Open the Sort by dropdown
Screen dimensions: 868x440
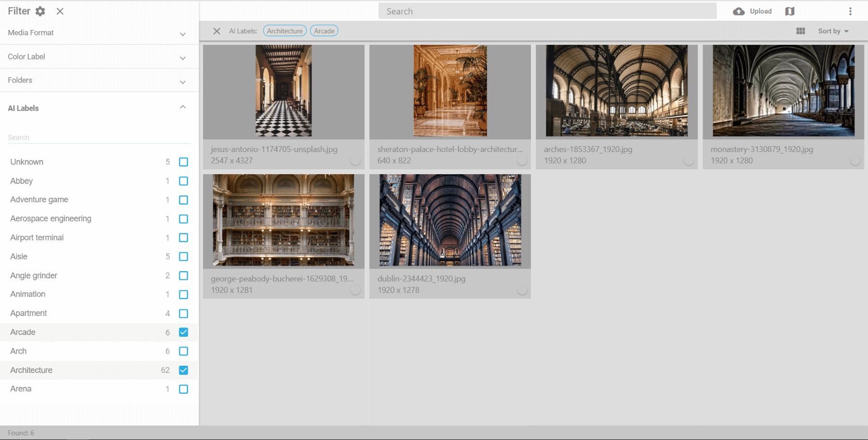pos(833,31)
